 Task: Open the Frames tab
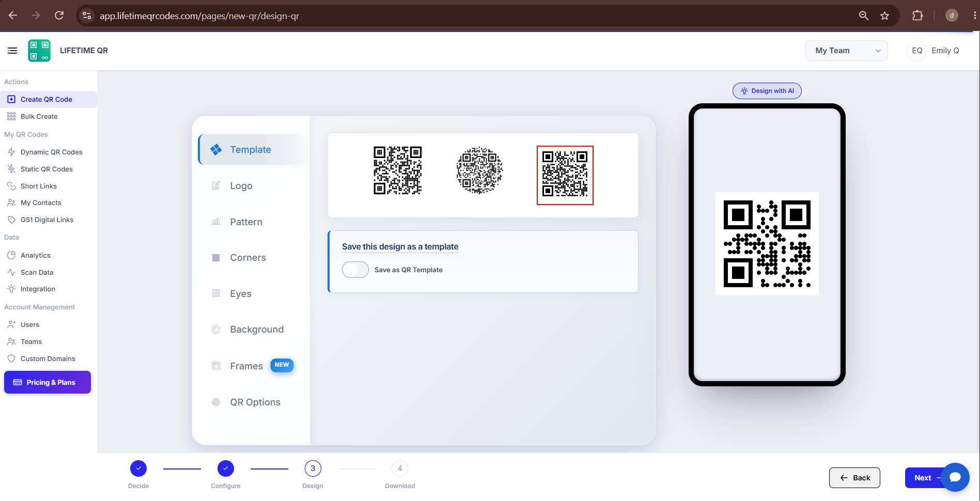[252, 366]
